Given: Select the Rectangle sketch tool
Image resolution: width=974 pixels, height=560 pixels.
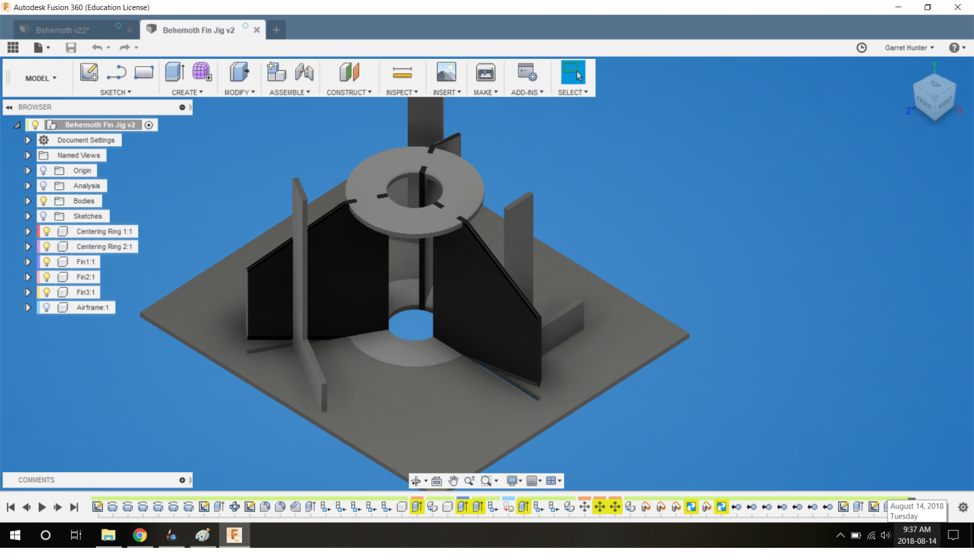Looking at the screenshot, I should pyautogui.click(x=144, y=72).
